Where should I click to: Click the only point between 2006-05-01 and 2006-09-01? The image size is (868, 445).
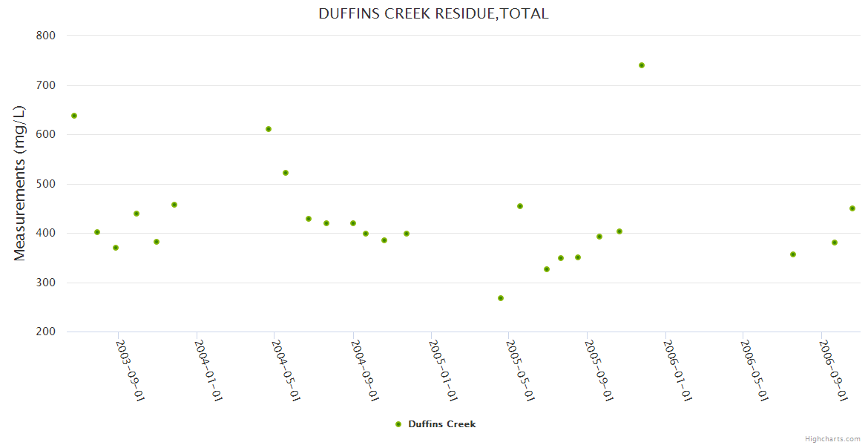point(793,254)
